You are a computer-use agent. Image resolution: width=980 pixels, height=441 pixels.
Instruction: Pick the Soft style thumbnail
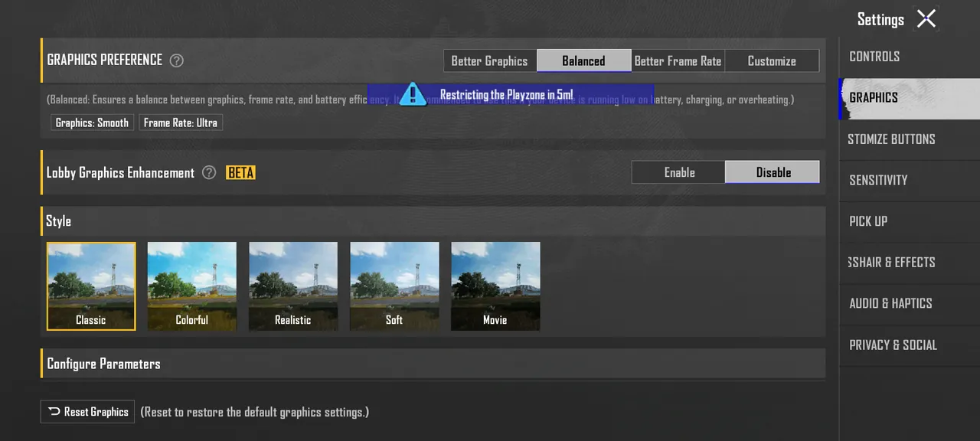click(394, 286)
